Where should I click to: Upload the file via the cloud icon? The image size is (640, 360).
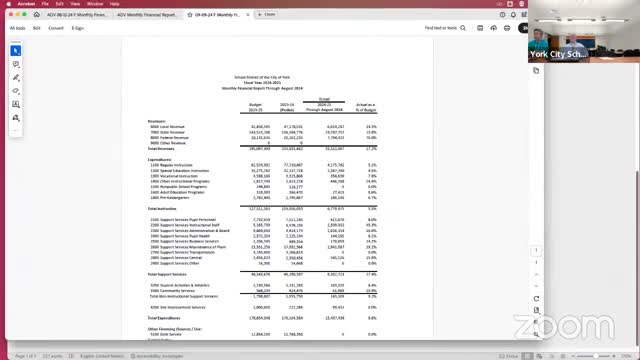[493, 28]
